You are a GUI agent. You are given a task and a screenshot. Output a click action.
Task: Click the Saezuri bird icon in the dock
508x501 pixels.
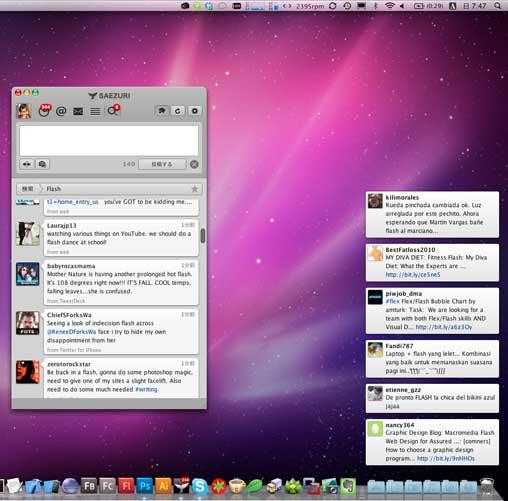coord(182,486)
